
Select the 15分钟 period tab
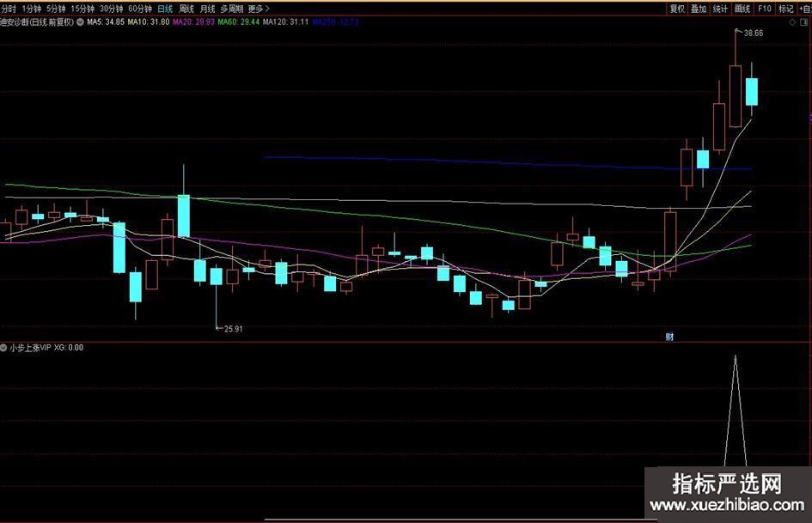pos(82,9)
